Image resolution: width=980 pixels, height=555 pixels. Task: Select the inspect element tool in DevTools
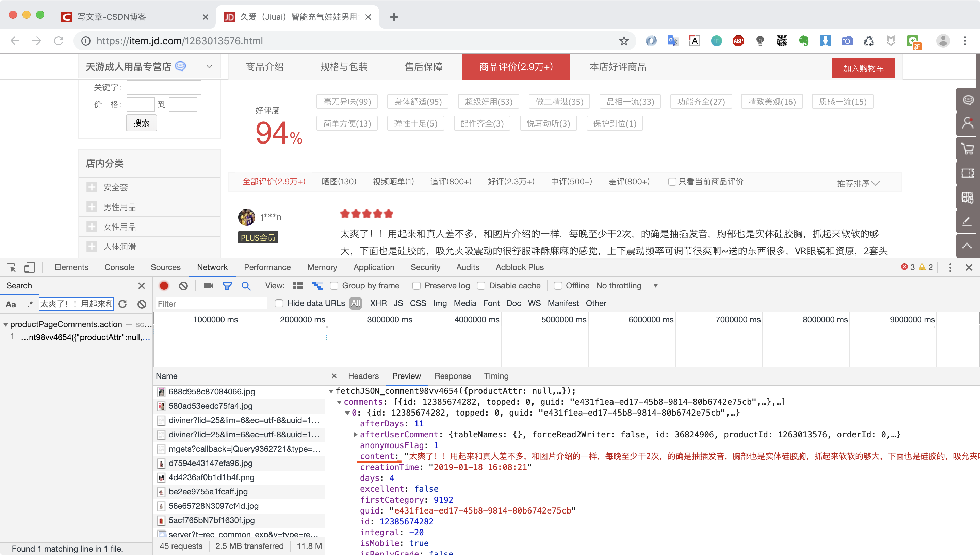coord(11,267)
